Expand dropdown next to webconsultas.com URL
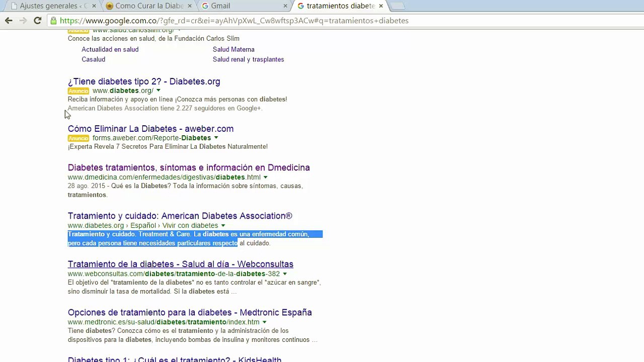 tap(285, 274)
